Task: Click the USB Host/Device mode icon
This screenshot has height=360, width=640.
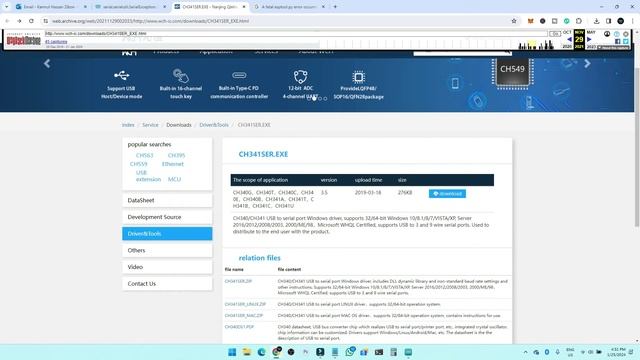Action: point(122,75)
